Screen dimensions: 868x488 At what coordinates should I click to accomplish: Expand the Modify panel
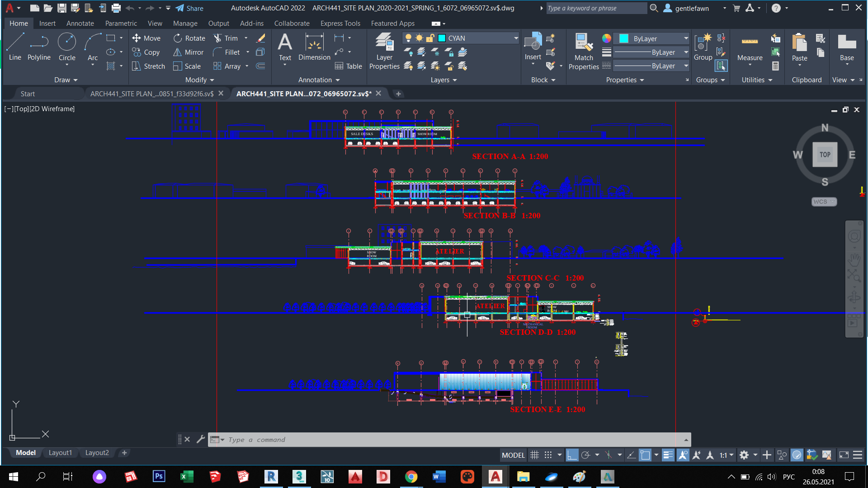tap(199, 80)
